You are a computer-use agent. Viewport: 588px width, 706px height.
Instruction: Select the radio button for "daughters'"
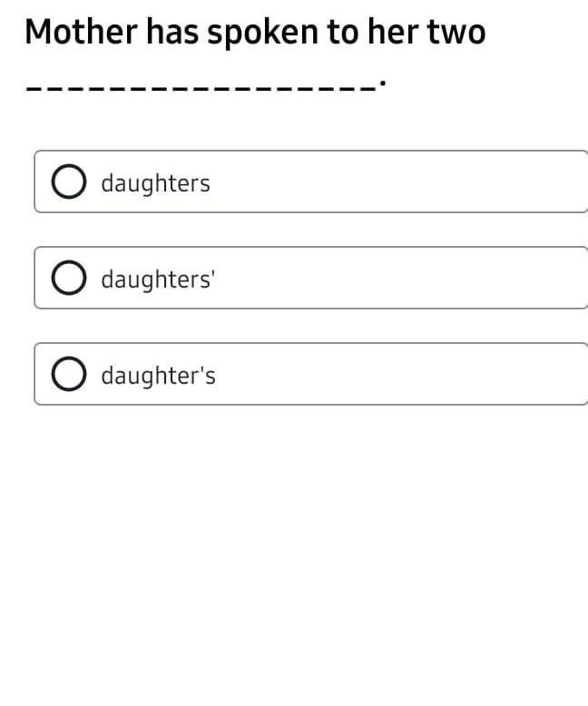coord(66,279)
